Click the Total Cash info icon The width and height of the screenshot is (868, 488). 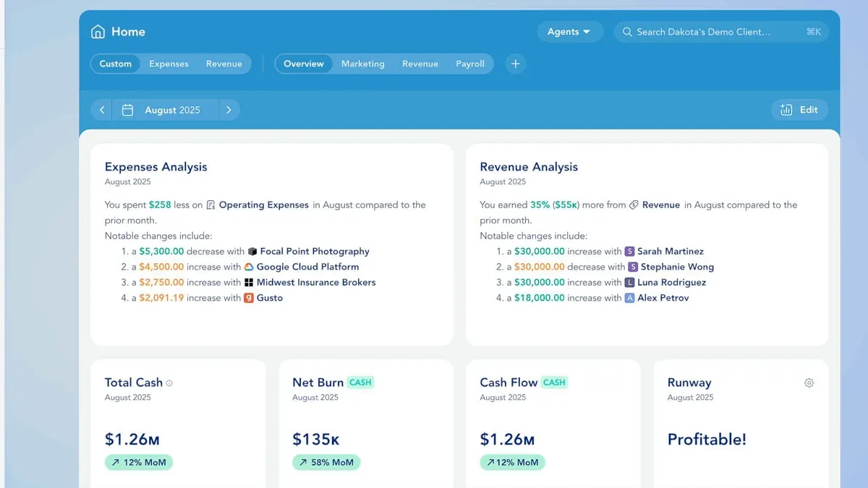pos(169,383)
